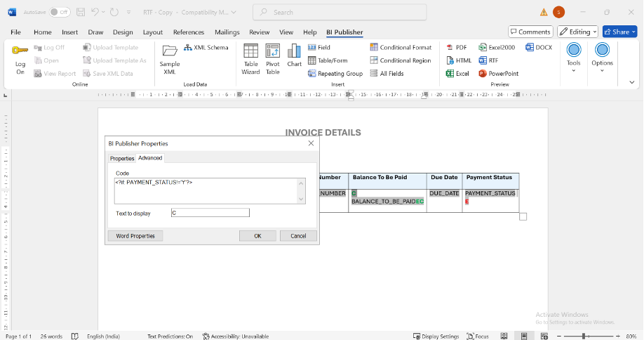Preview output as Excel2000

click(497, 47)
